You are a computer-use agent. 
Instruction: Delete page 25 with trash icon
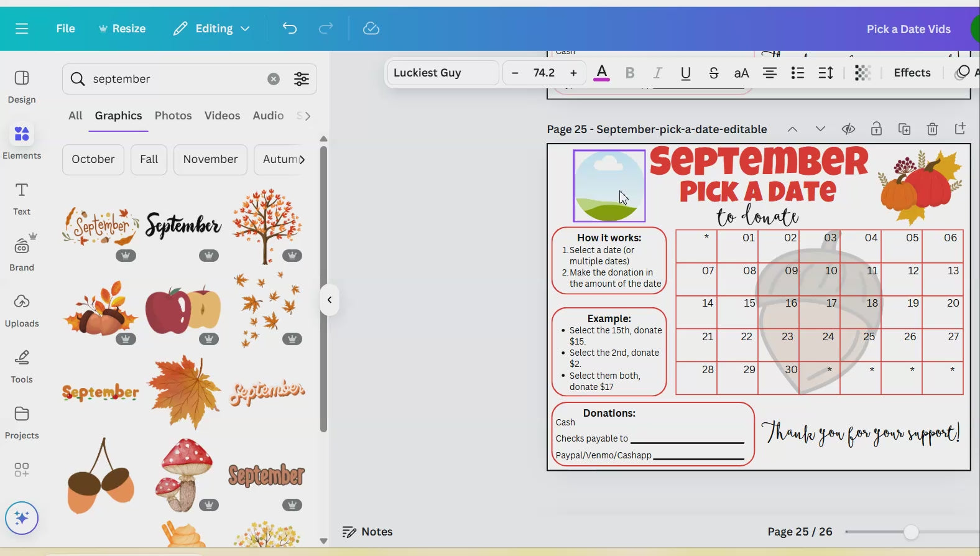tap(932, 129)
